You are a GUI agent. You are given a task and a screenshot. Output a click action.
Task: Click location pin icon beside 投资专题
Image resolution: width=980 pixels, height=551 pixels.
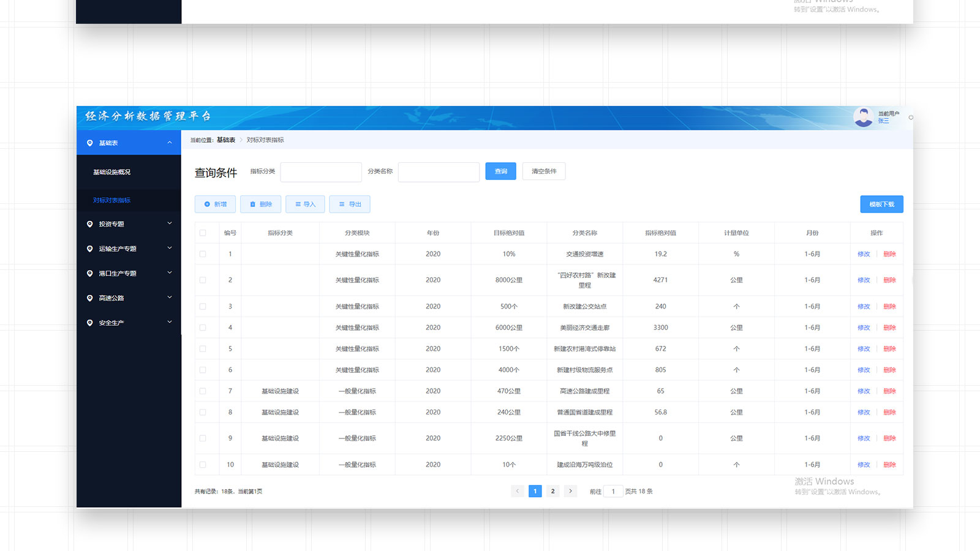coord(90,224)
